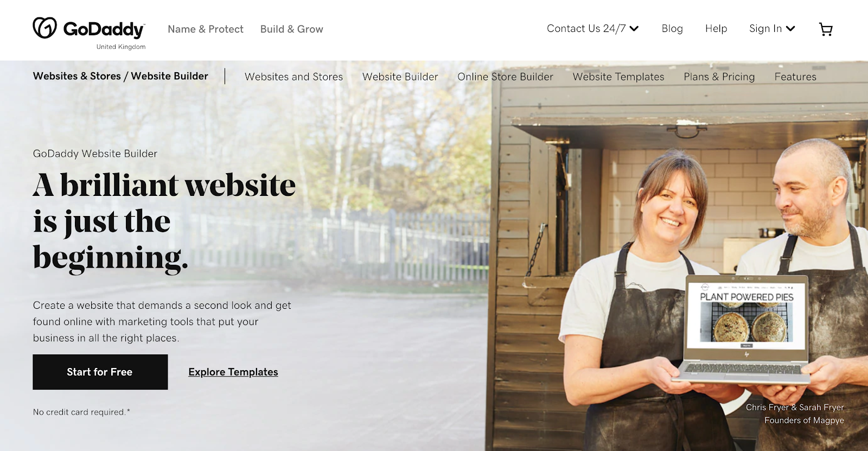Open the Help link in header

click(716, 29)
